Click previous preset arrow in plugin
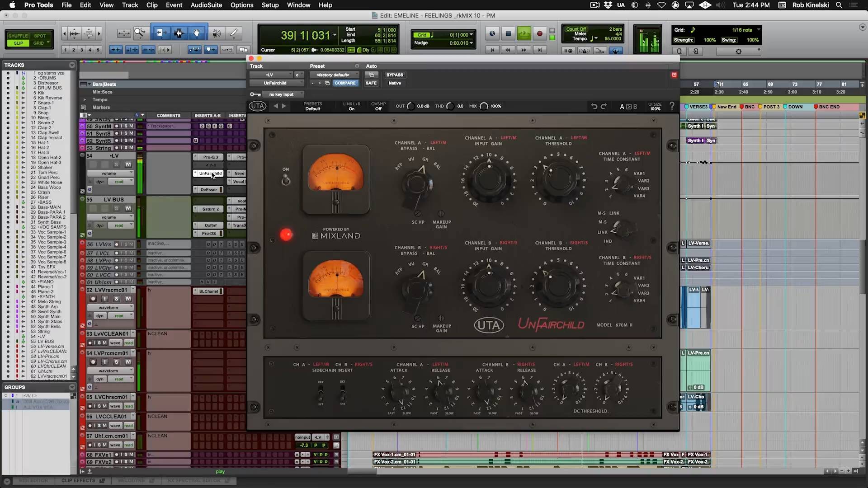This screenshot has width=868, height=488. pyautogui.click(x=276, y=106)
